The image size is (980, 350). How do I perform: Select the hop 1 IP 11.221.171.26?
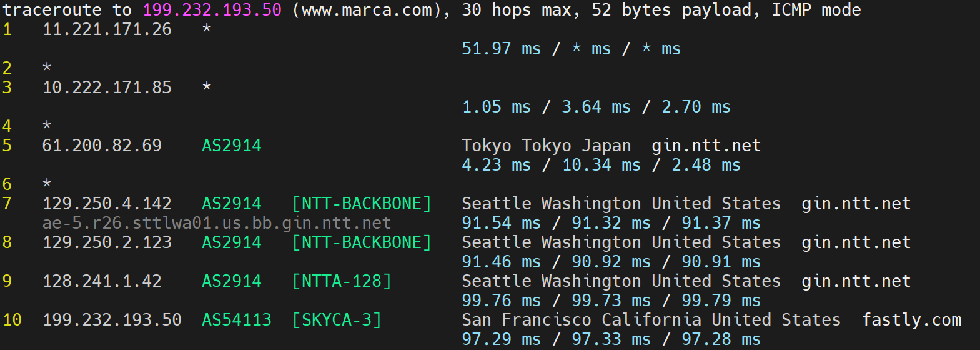[x=107, y=29]
